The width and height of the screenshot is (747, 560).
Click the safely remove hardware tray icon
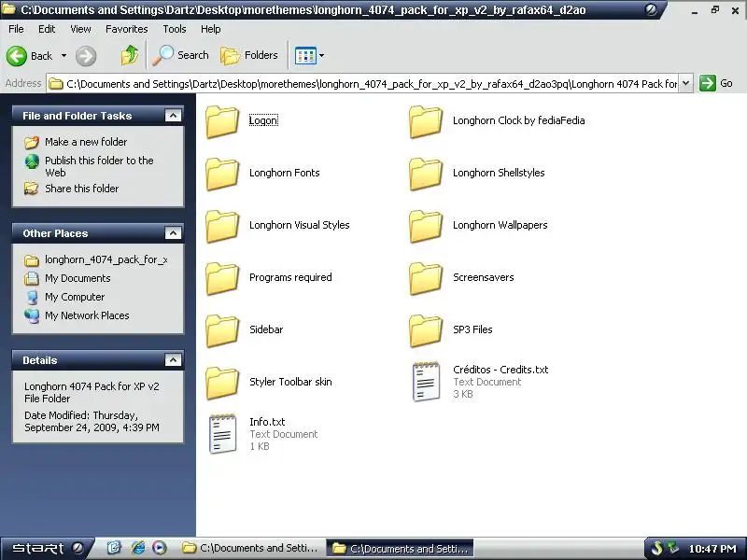tap(673, 548)
